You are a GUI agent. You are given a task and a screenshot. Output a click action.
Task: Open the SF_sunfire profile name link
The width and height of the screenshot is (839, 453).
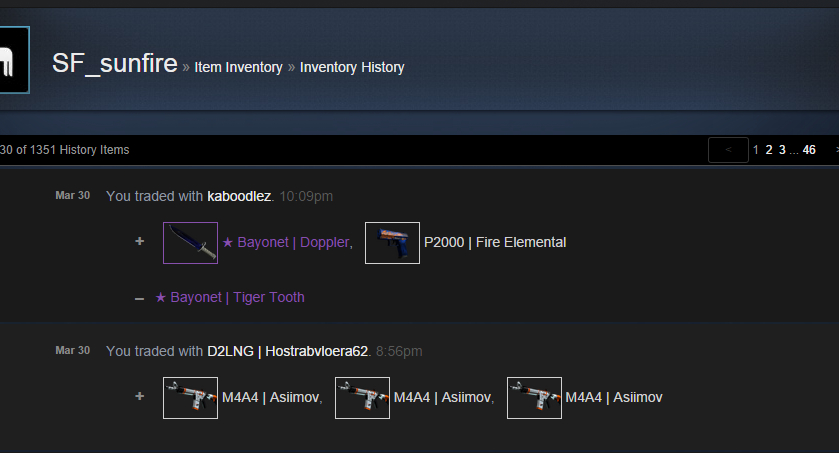tap(115, 64)
